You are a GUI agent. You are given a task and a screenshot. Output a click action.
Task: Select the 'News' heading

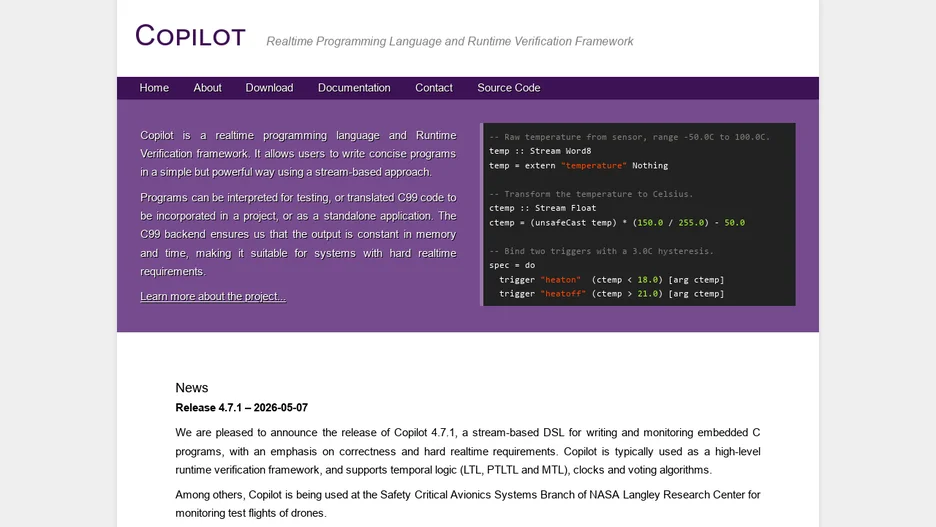tap(192, 388)
